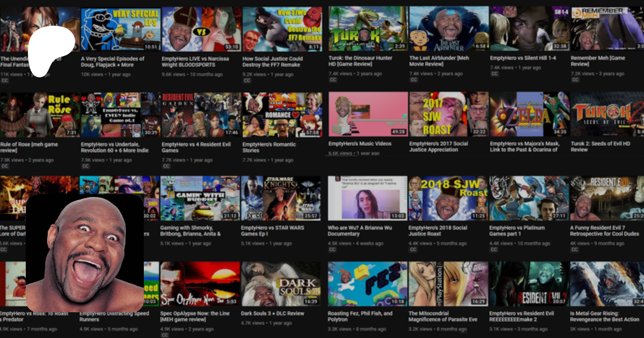This screenshot has width=644, height=338.
Task: Open 'EmptyHero's Music Videos' title link
Action: (x=360, y=144)
